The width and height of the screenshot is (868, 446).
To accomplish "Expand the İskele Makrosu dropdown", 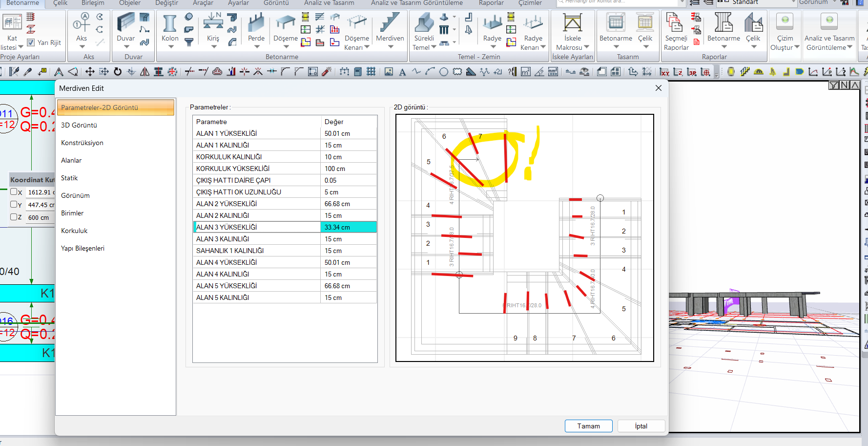I will pyautogui.click(x=586, y=47).
